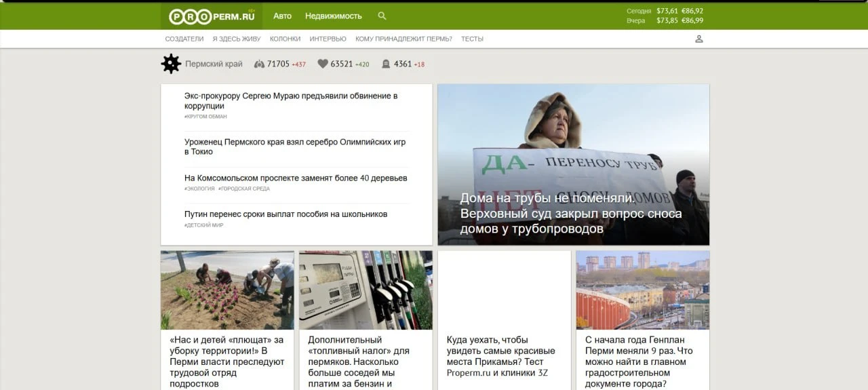The image size is (868, 390).
Task: Click the Пермский край region label
Action: click(214, 64)
